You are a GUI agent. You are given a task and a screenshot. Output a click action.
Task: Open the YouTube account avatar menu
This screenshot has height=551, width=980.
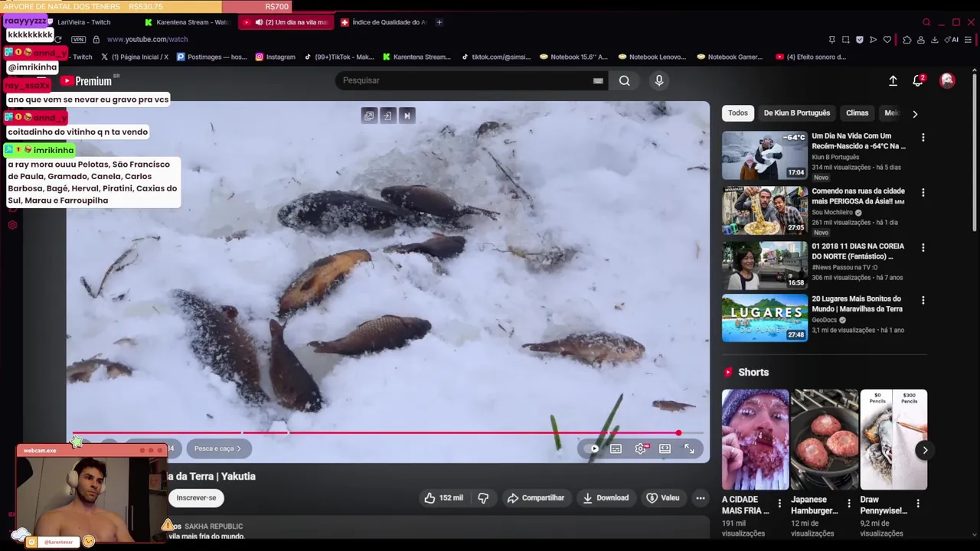coord(947,80)
